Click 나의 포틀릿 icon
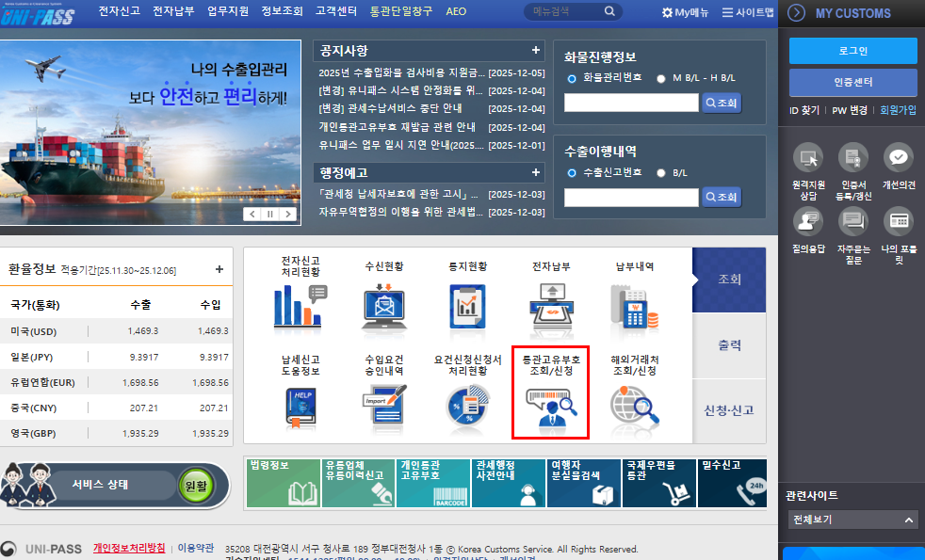The height and width of the screenshot is (560, 925). [899, 221]
